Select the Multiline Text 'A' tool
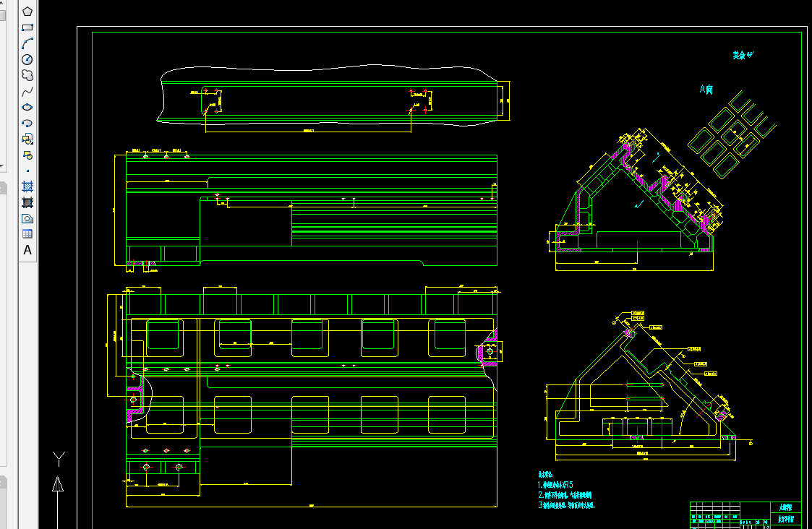Screen dimensions: 812x529 coord(27,250)
